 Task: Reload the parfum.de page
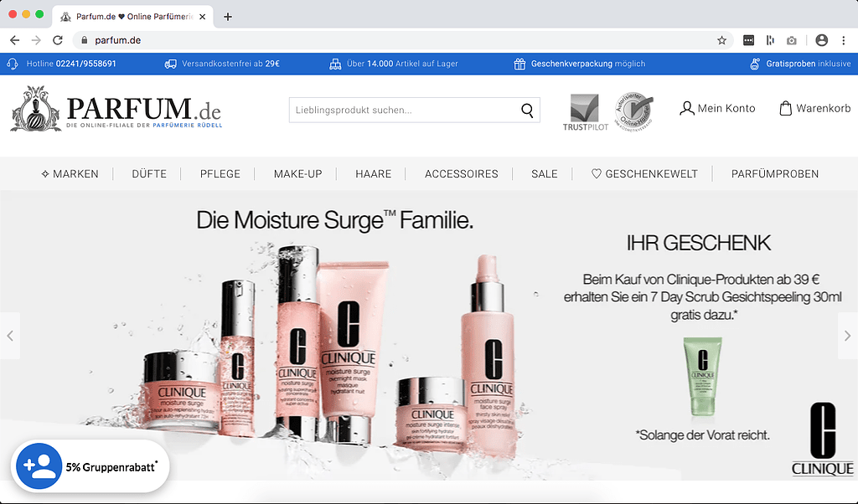pyautogui.click(x=58, y=40)
